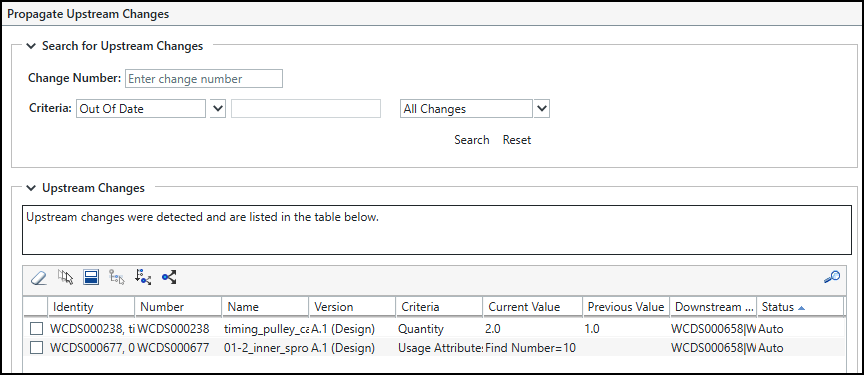Click the timing_pulley name cell
The height and width of the screenshot is (375, 864).
pos(266,329)
